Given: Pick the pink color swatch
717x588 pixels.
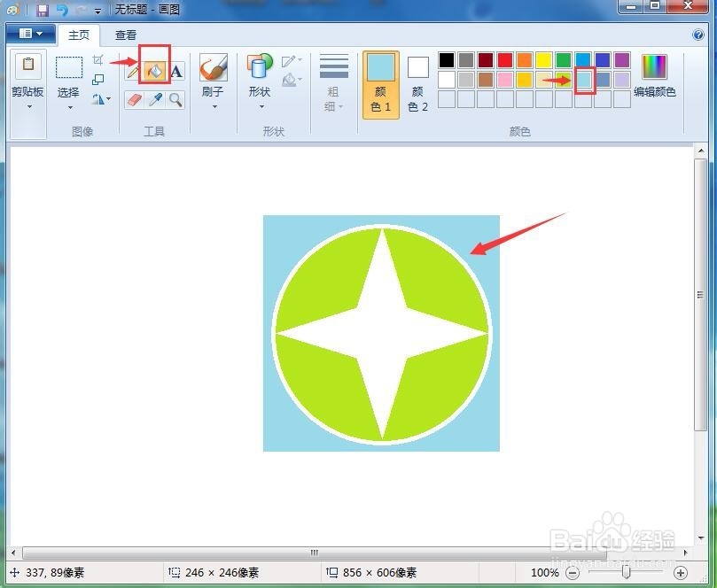Looking at the screenshot, I should click(x=505, y=80).
